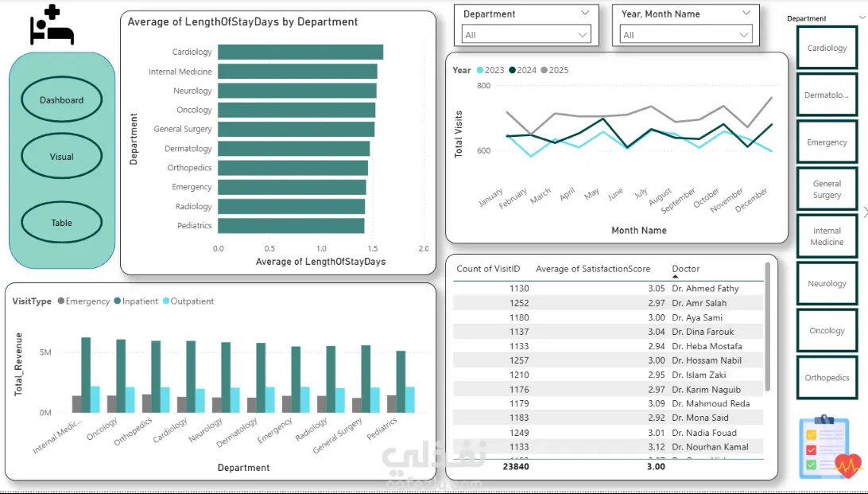This screenshot has width=868, height=494.
Task: Click the Dr. Aya Sami table row
Action: [608, 317]
